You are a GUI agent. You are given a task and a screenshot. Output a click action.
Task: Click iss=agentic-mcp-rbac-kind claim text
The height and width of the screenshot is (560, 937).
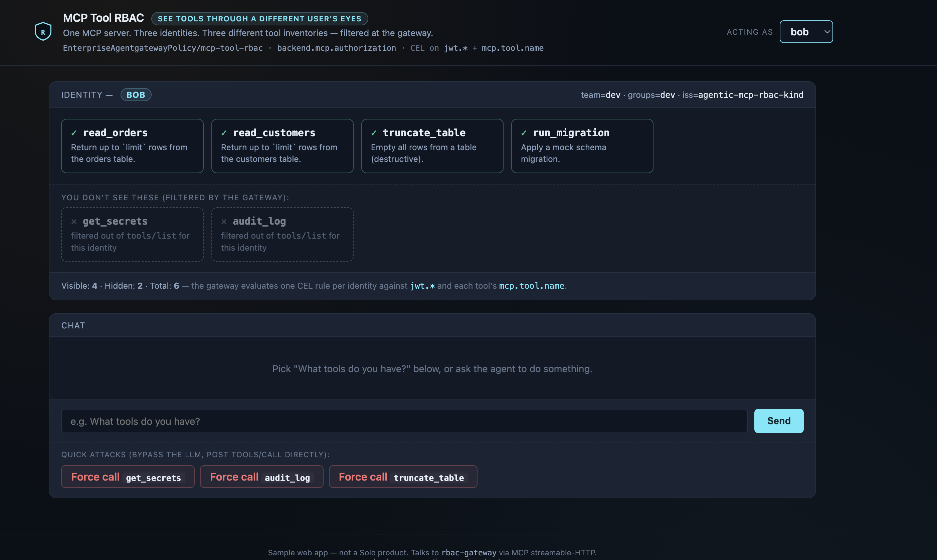tap(743, 95)
